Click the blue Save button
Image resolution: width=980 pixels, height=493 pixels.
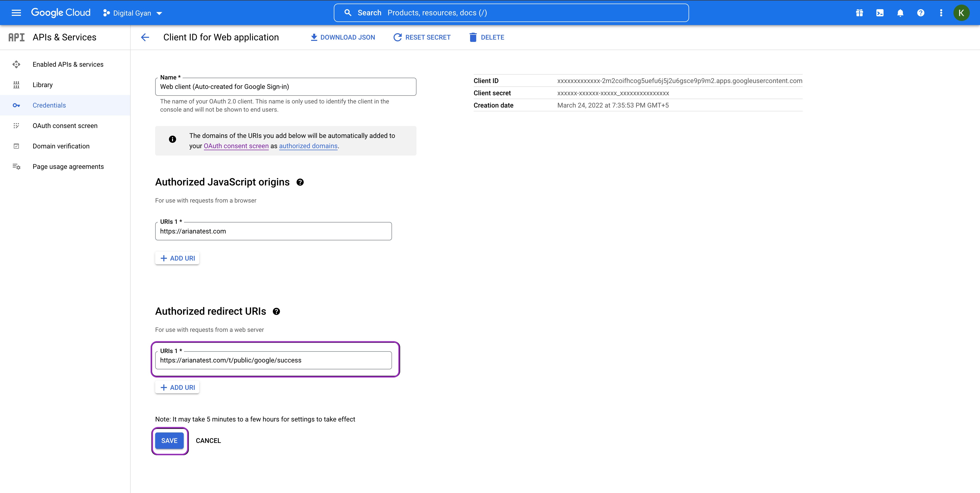pyautogui.click(x=169, y=441)
